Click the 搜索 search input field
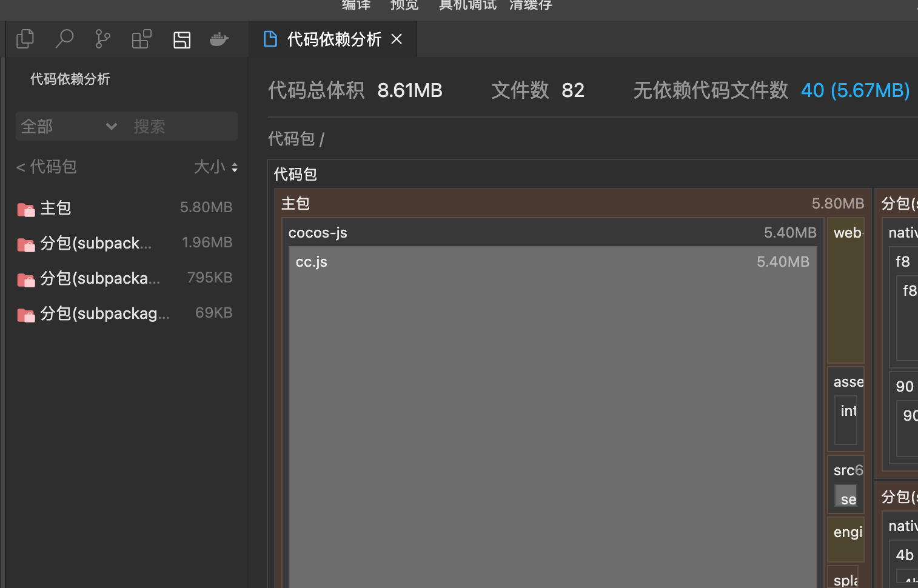Screen dimensions: 918x588 click(182, 126)
